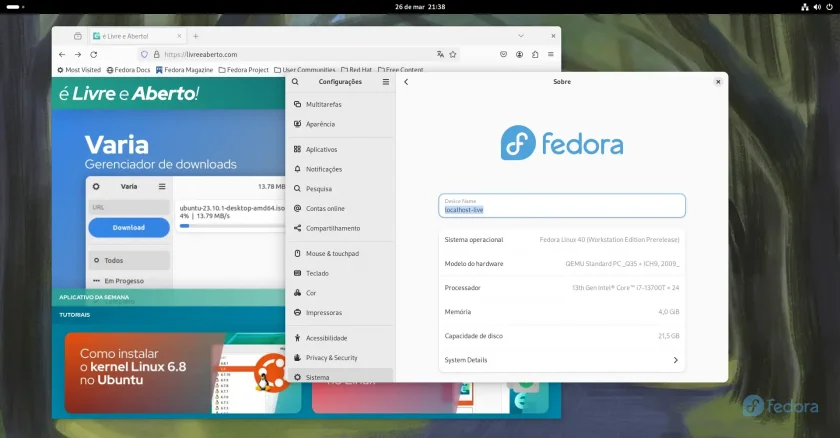840x438 pixels.
Task: Open the User Communities bookmarks folder
Action: point(304,70)
